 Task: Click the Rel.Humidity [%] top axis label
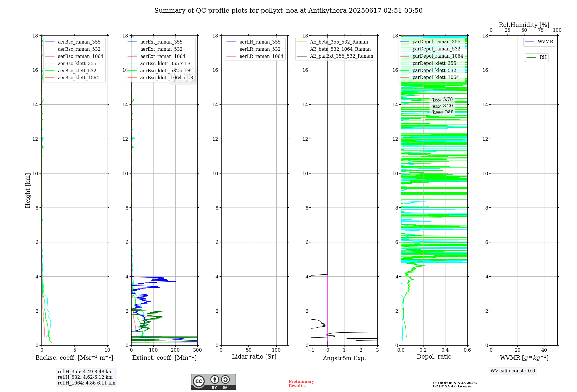click(524, 25)
